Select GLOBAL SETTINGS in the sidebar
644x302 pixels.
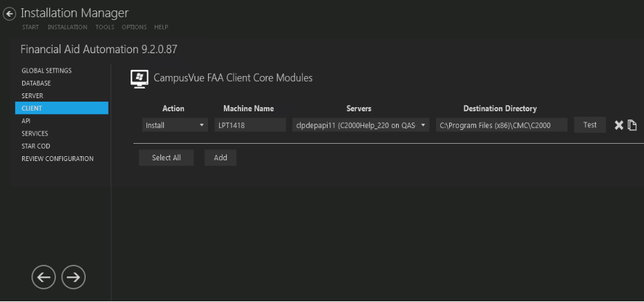46,70
